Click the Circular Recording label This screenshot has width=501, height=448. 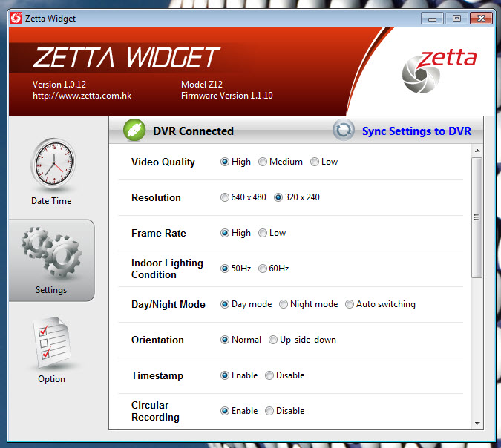pos(155,411)
